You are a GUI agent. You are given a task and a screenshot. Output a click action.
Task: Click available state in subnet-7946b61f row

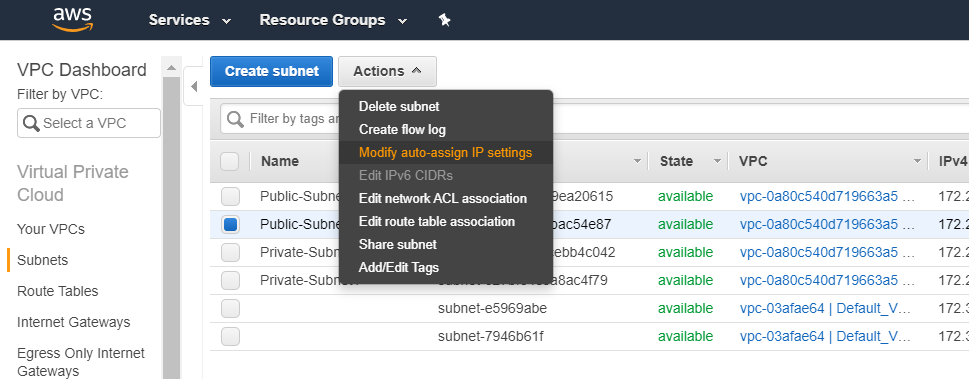[685, 336]
